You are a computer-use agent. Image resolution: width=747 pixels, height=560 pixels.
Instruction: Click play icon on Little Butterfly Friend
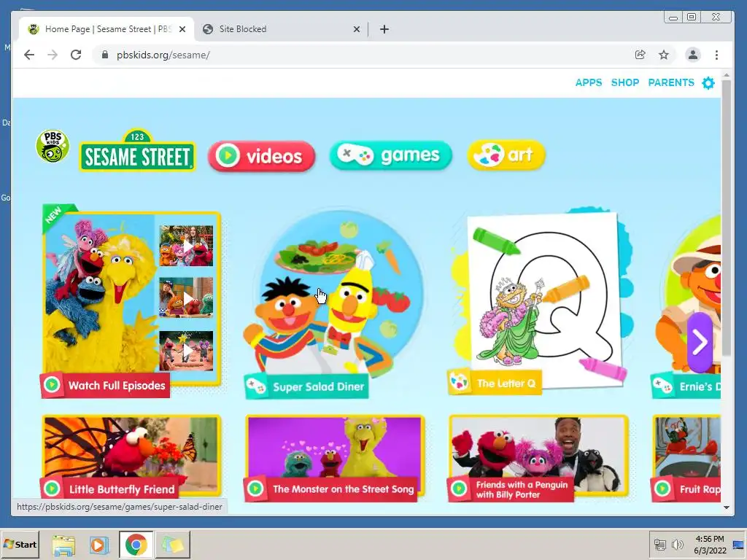(52, 488)
